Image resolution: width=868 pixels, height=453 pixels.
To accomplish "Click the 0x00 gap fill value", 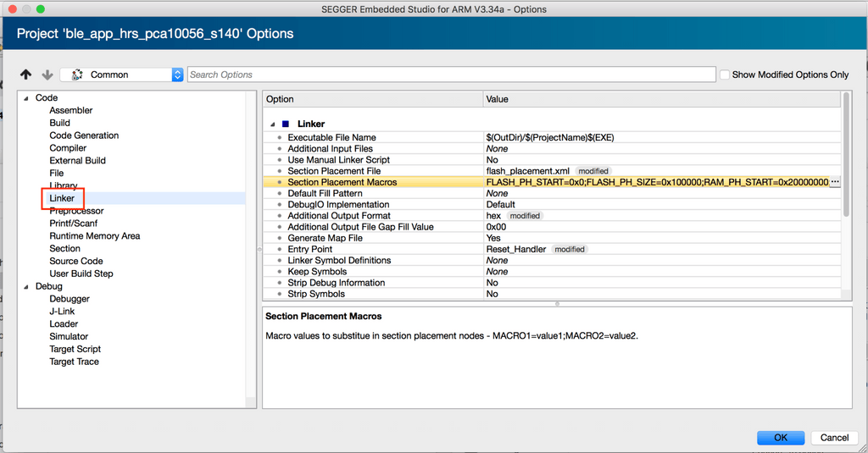I will pos(496,227).
